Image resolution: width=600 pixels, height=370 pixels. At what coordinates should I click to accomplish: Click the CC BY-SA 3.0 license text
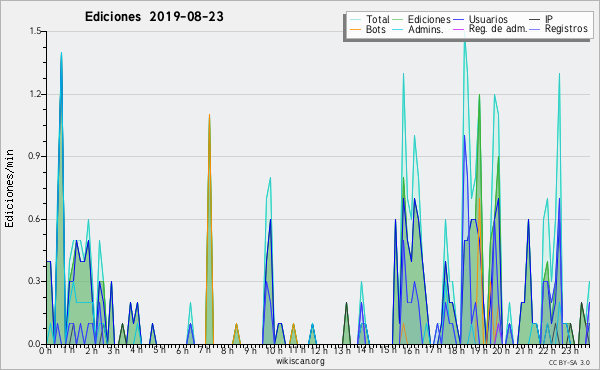(x=569, y=362)
